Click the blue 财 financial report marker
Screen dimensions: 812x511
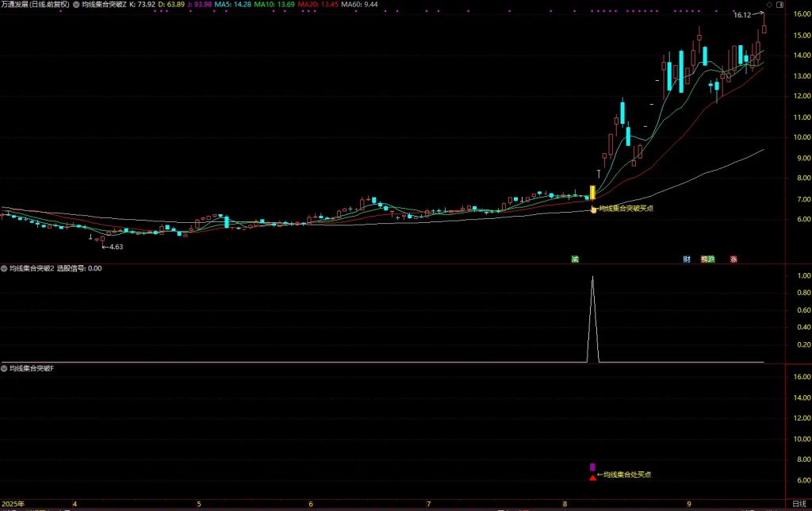coord(687,259)
